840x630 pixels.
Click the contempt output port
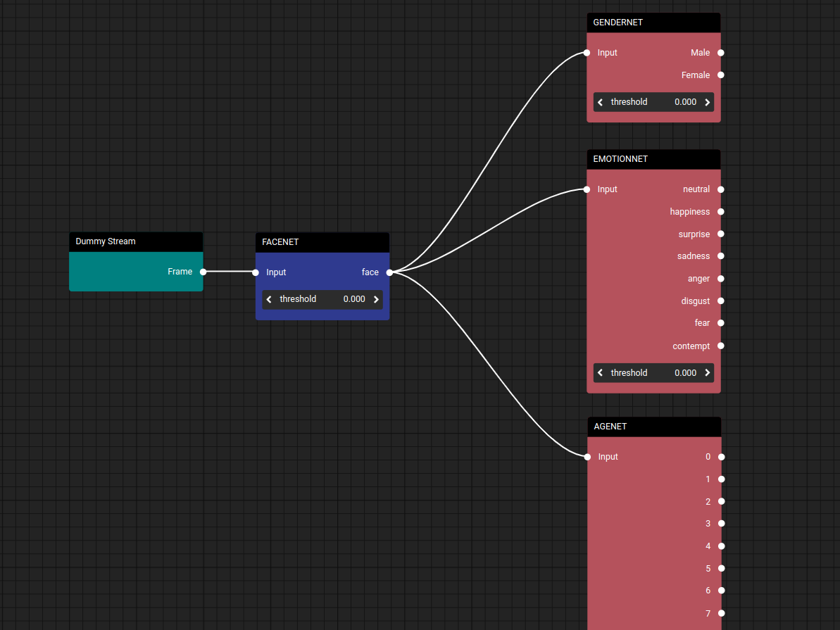[x=721, y=346]
